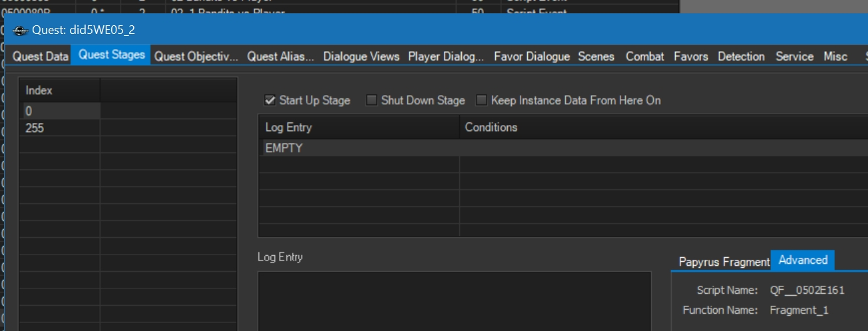Switch to the Favor Dialogue tab

tap(532, 56)
